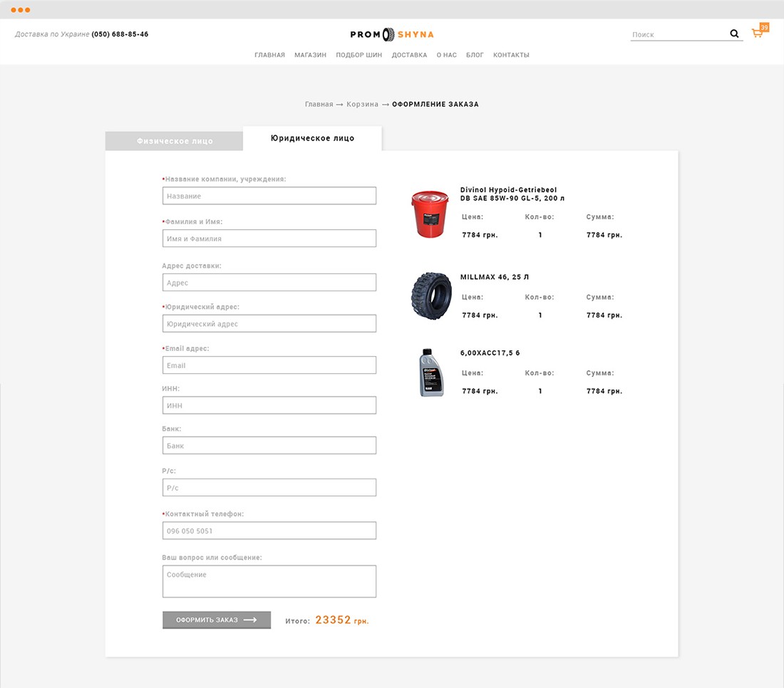Open Divinol Hypoid-Getriebeol product title
The image size is (784, 688).
pyautogui.click(x=512, y=194)
